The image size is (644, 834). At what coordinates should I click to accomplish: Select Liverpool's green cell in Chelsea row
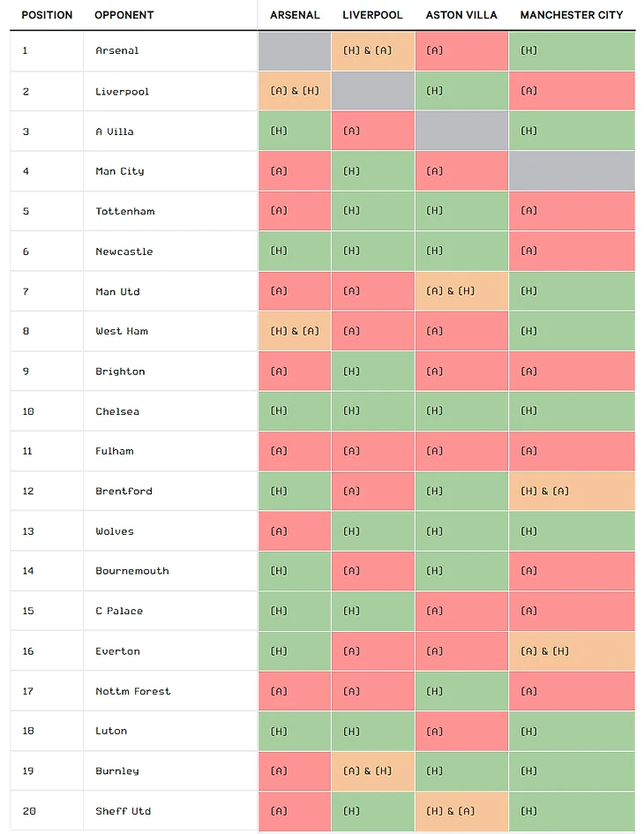click(x=372, y=411)
